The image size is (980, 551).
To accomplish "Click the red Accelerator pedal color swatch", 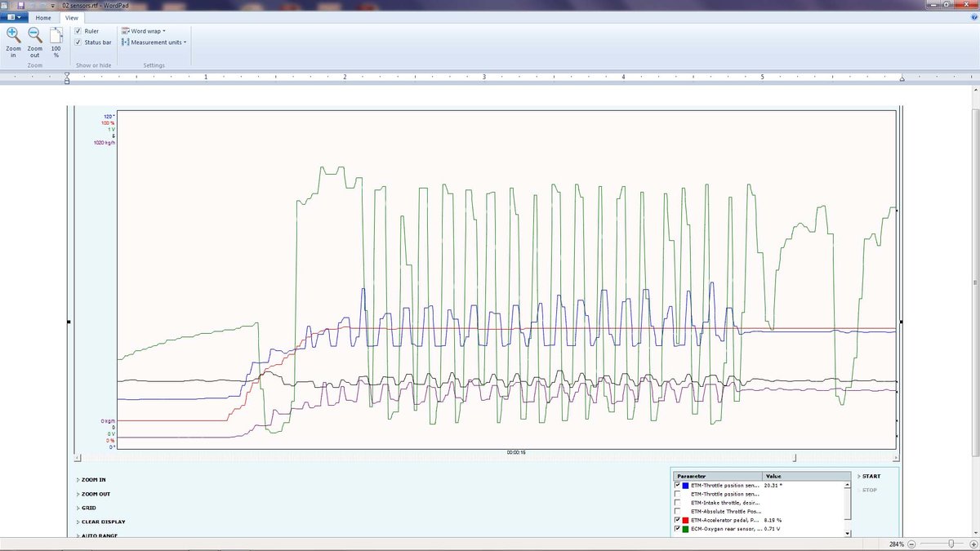I will coord(685,519).
